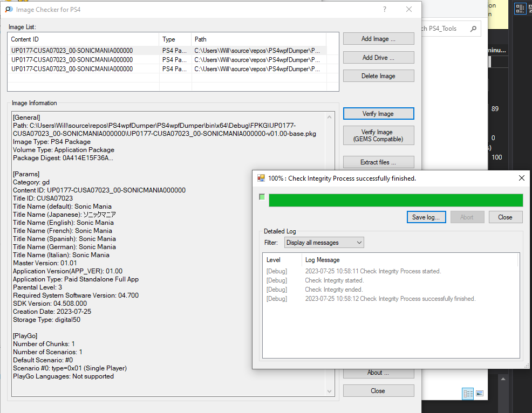Click Level column header in Detailed Log
The width and height of the screenshot is (532, 413).
tap(282, 260)
